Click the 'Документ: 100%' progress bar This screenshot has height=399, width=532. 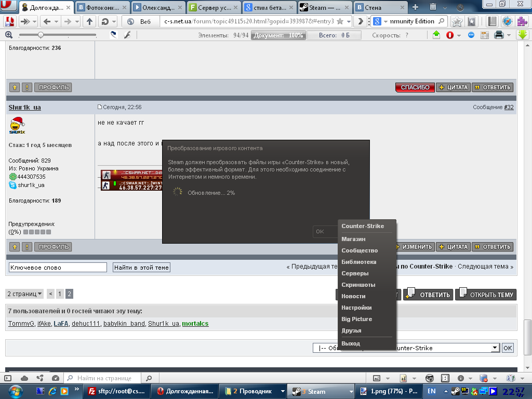(x=278, y=35)
